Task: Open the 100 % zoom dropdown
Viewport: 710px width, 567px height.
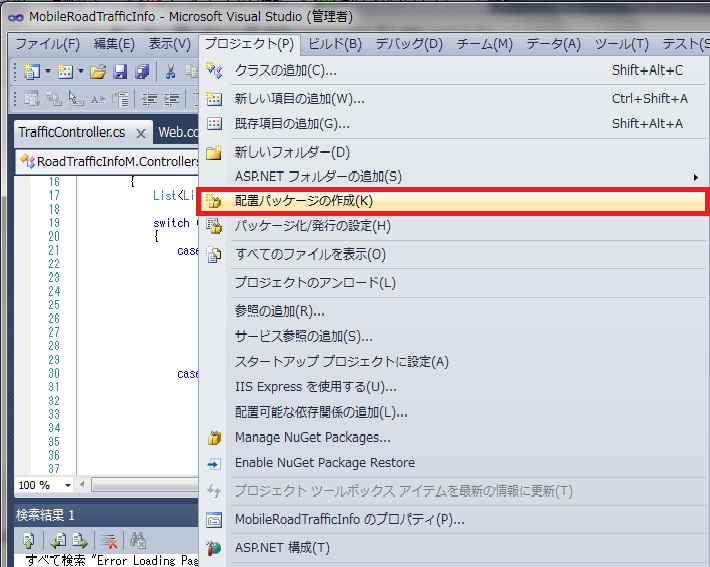Action: tap(67, 485)
